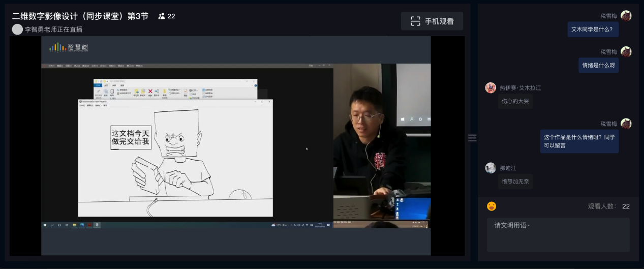This screenshot has height=269, width=644.
Task: Open the emoji picker in chat
Action: pyautogui.click(x=492, y=206)
